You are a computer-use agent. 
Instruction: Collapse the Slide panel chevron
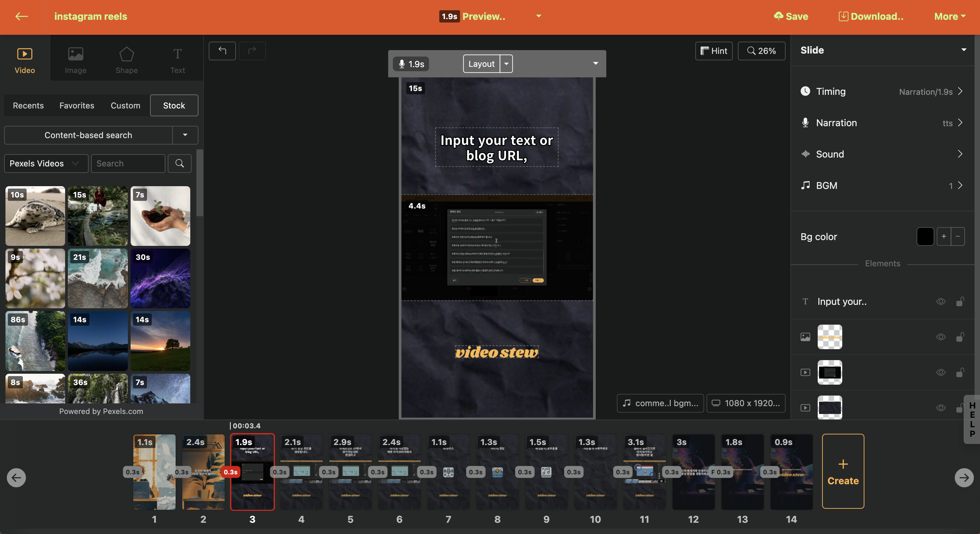pyautogui.click(x=964, y=49)
